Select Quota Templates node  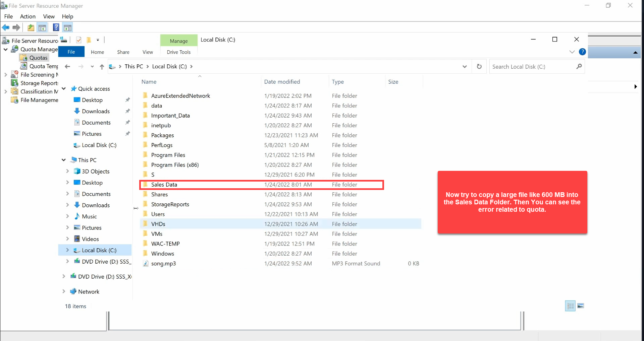click(39, 66)
